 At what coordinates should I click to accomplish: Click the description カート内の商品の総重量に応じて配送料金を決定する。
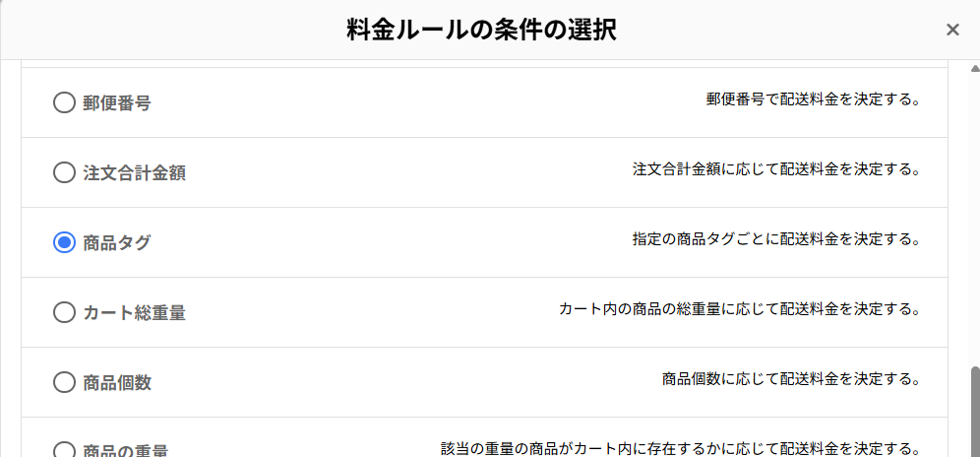[x=739, y=309]
